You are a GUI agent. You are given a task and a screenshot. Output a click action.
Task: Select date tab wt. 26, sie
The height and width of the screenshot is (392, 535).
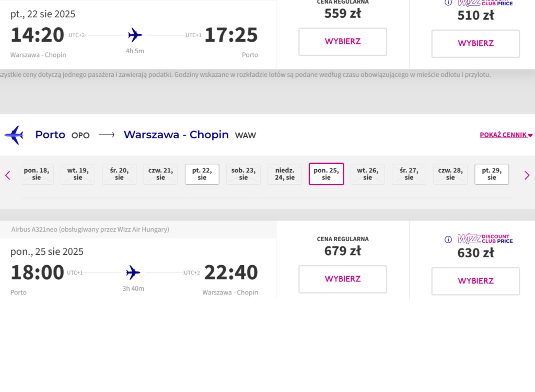click(368, 174)
